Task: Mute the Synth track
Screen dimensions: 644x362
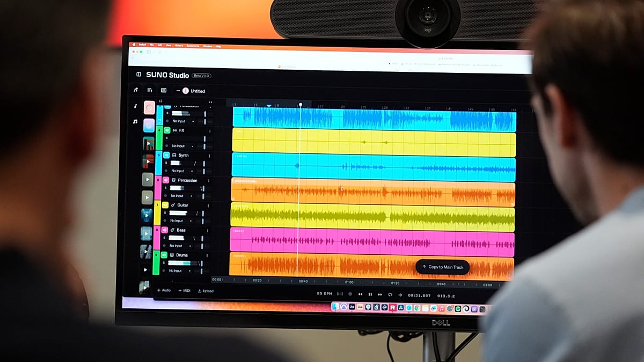Action: coord(166,156)
